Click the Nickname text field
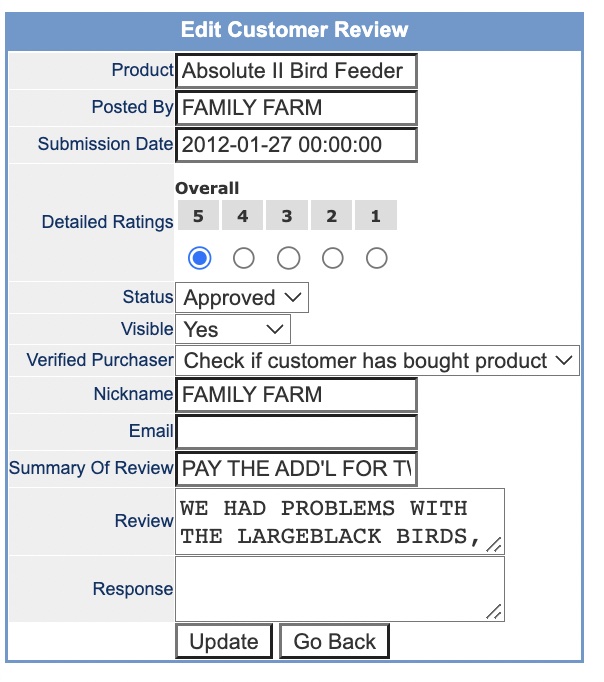 [296, 395]
